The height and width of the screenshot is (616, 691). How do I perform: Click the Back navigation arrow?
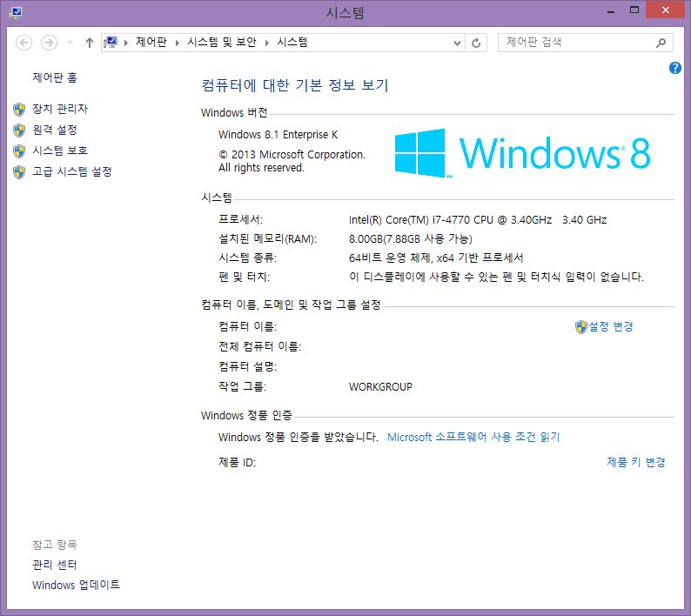23,43
